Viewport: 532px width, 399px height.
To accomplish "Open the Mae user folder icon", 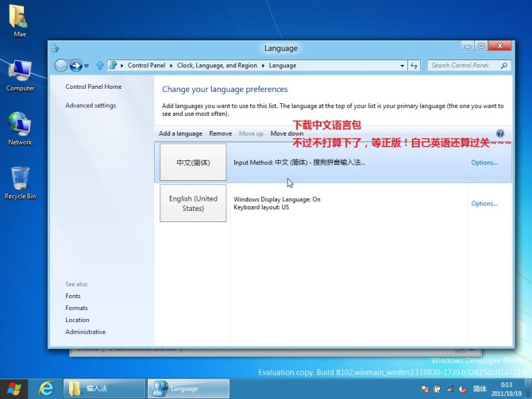I will pos(19,21).
